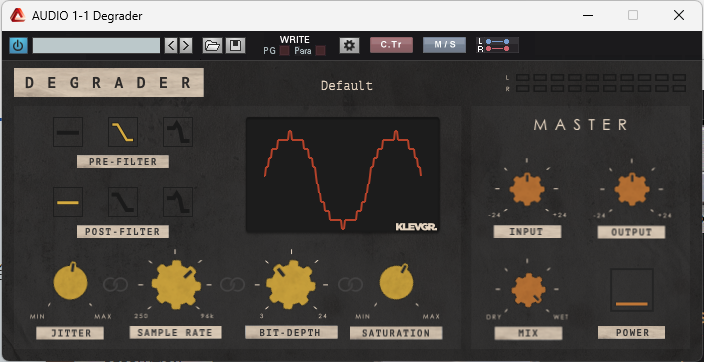Click the OUTPUT label
The width and height of the screenshot is (704, 362).
click(631, 232)
